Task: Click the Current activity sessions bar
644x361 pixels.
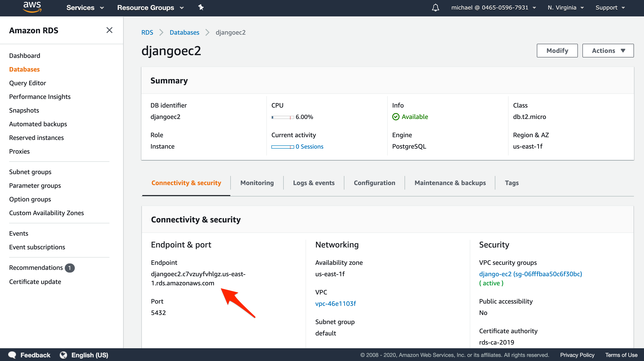Action: pyautogui.click(x=283, y=147)
